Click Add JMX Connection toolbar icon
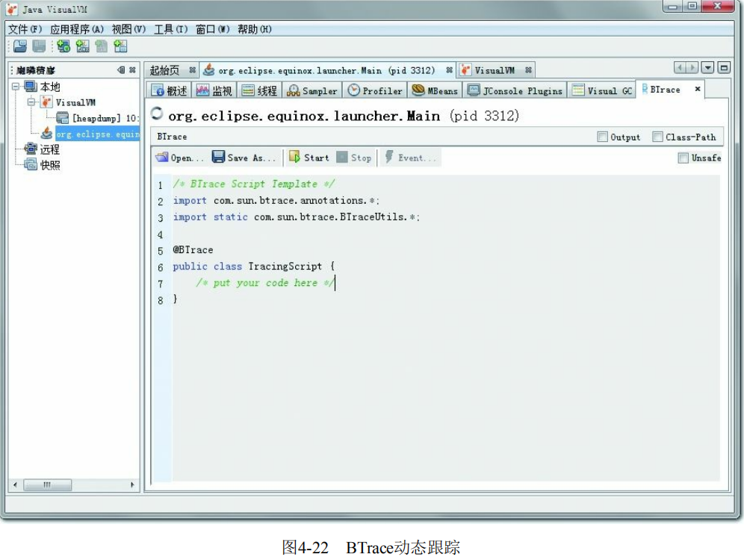This screenshot has width=744, height=560. (x=83, y=46)
